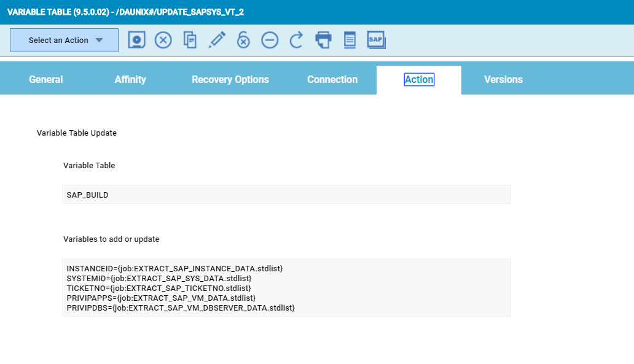The width and height of the screenshot is (634, 364).
Task: Select the Connection tab
Action: tap(332, 80)
